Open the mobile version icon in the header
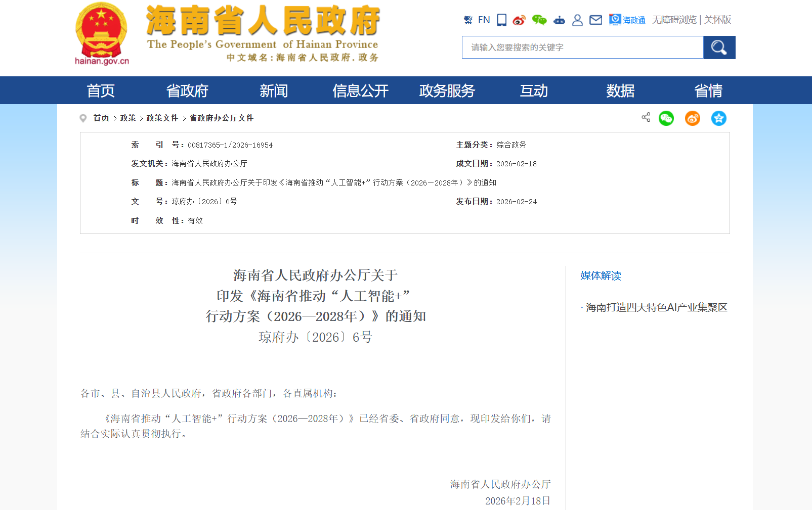Viewport: 812px width, 510px height. point(501,20)
